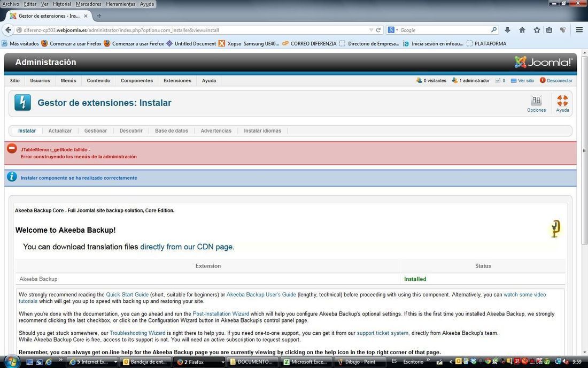Click the Windows Start button
The height and width of the screenshot is (368, 588).
pyautogui.click(x=11, y=362)
